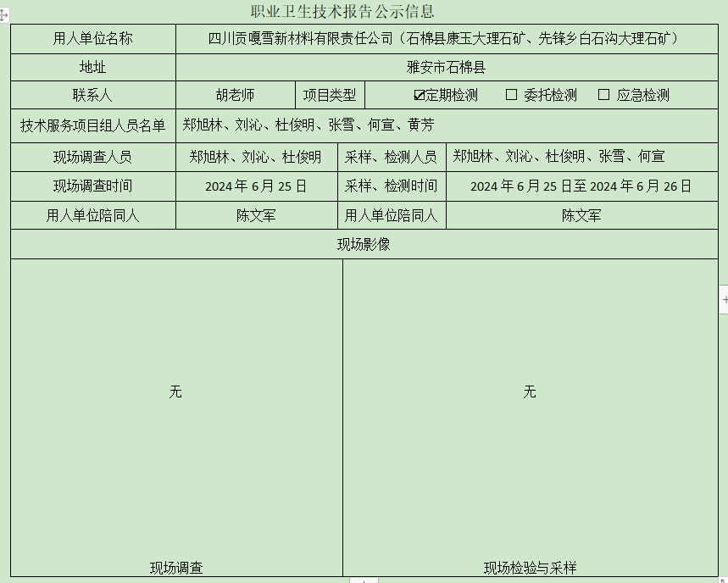The image size is (728, 583).
Task: Click the add column plus button
Action: 724,299
